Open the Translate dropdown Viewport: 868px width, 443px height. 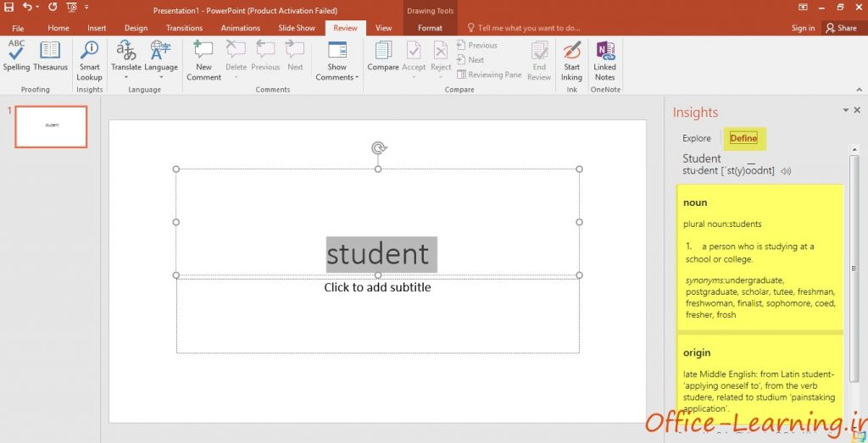(126, 61)
